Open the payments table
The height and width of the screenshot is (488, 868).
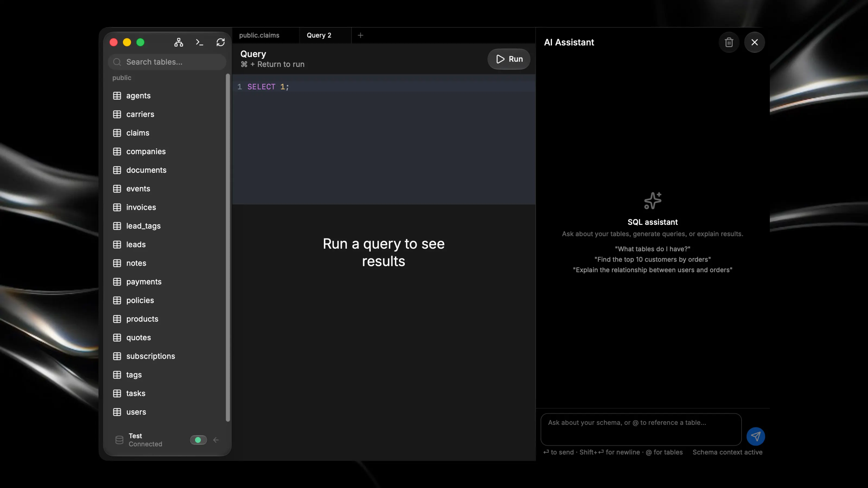coord(167,282)
